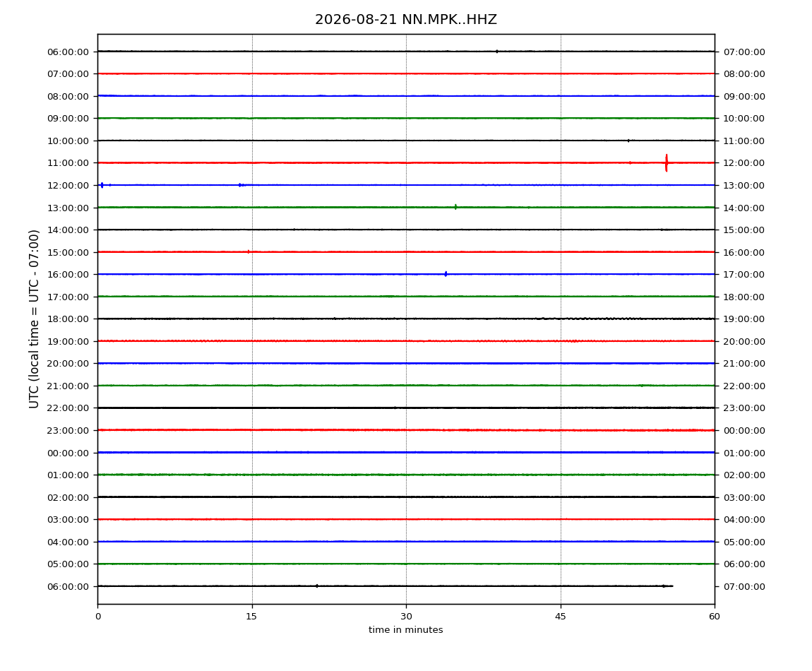Click the black blip on the 10:00:00 trace
This screenshot has width=812, height=671.
pyautogui.click(x=628, y=141)
